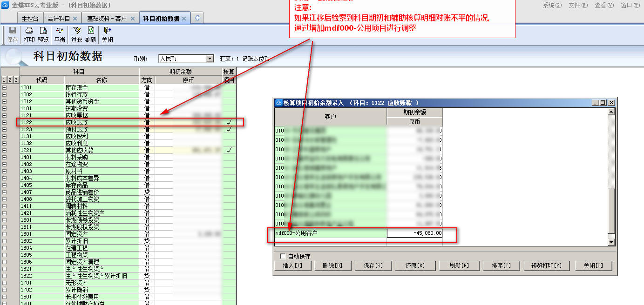644x305 pixels.
Task: Show level 2 accounts via the '2' button
Action: pyautogui.click(x=10, y=80)
